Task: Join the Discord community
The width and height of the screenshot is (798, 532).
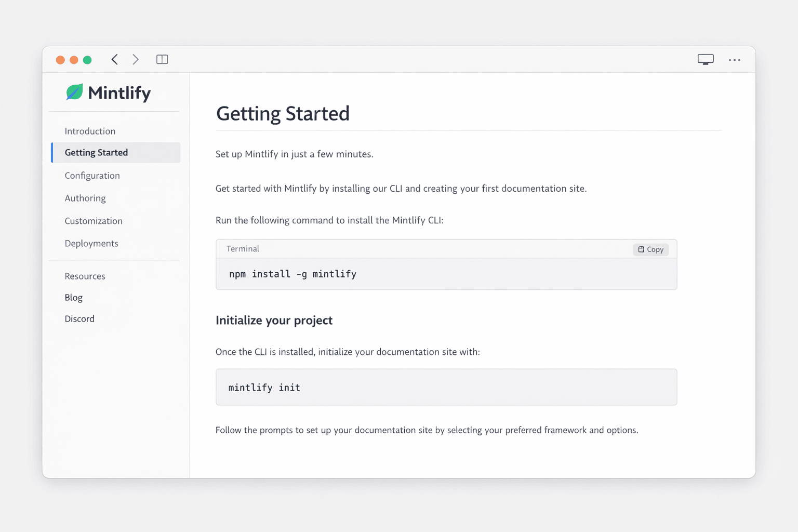Action: pos(79,318)
